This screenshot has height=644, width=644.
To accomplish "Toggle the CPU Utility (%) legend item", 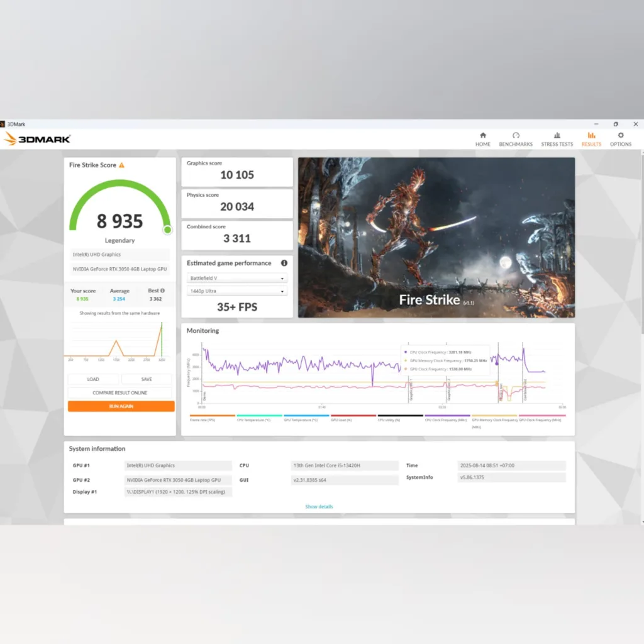I will (x=400, y=418).
